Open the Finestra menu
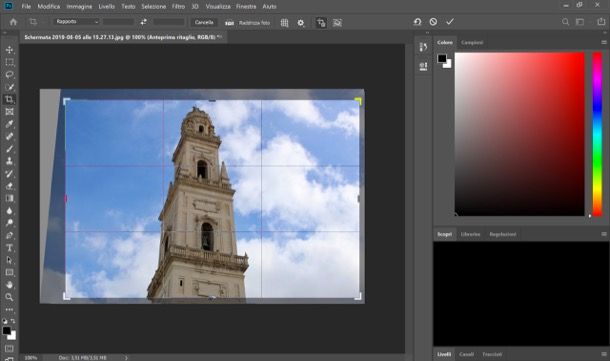Image resolution: width=610 pixels, height=361 pixels. 246,7
